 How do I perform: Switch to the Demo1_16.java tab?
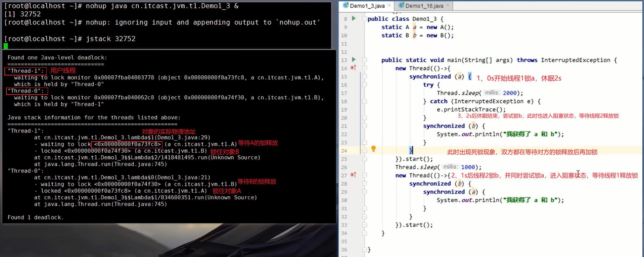424,6
